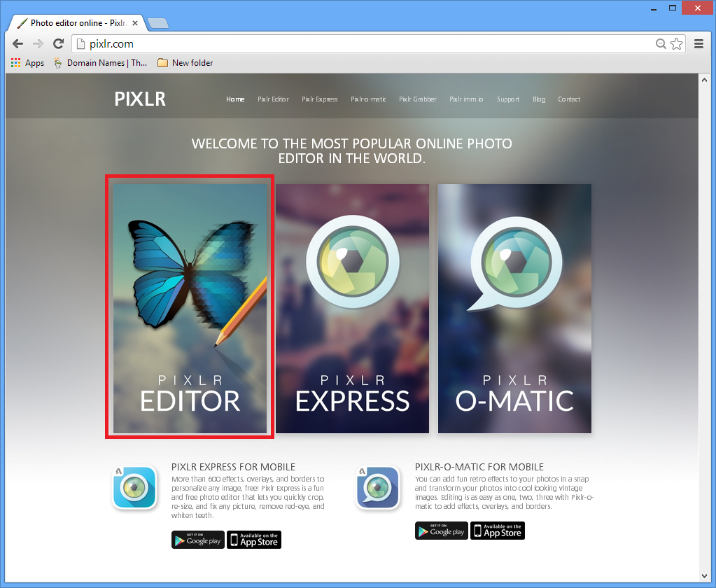
Task: Go back using the browser back arrow
Action: (x=17, y=44)
